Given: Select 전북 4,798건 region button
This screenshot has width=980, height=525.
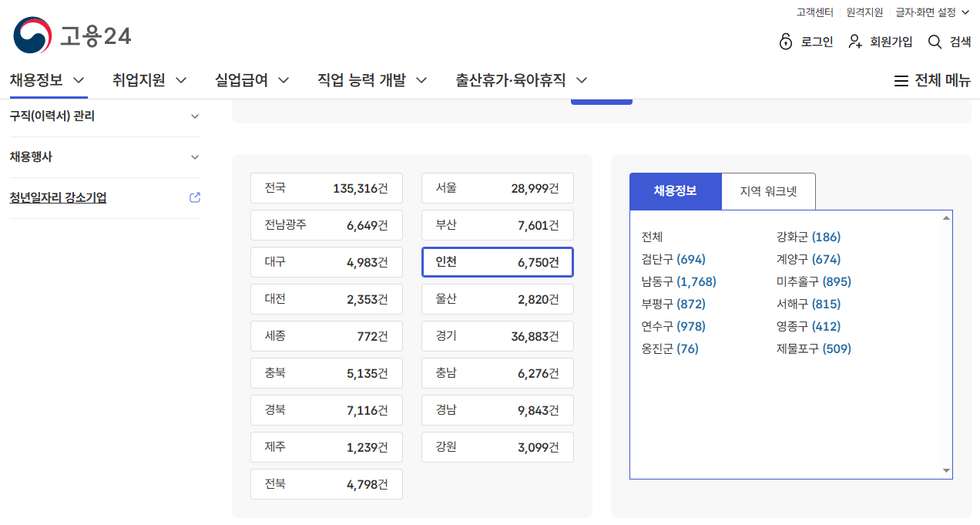Looking at the screenshot, I should (x=327, y=484).
